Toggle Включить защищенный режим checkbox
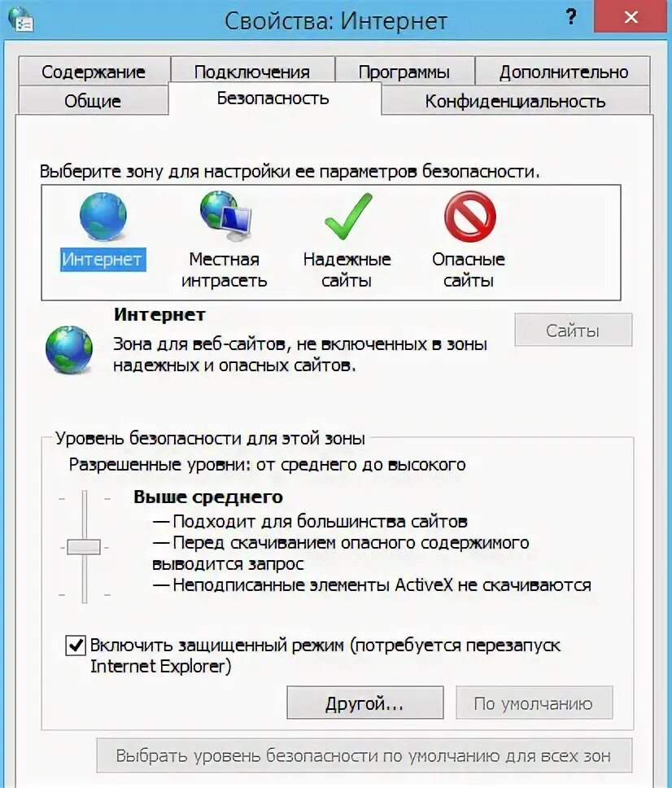This screenshot has height=788, width=672. coord(76,646)
